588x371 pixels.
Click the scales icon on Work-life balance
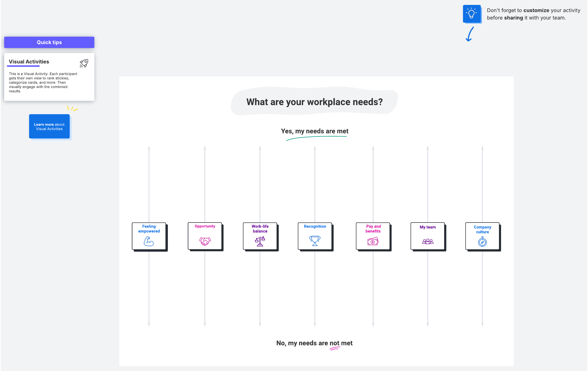[260, 241]
